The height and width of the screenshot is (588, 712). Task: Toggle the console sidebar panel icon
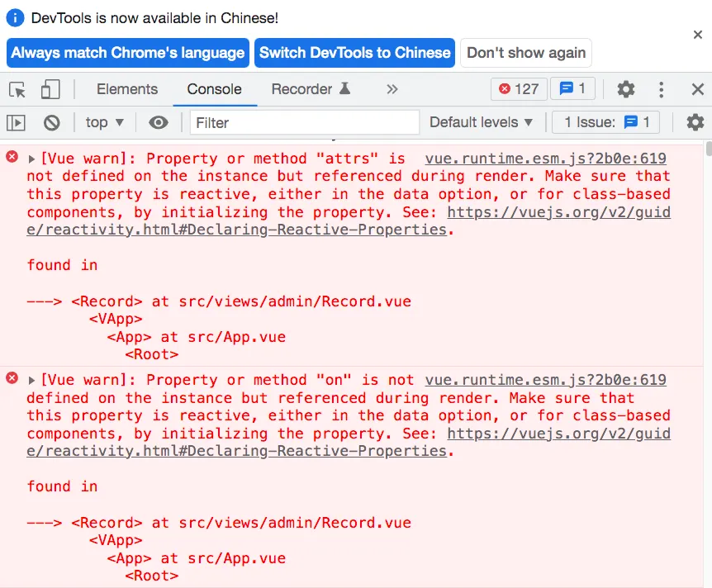pos(16,122)
